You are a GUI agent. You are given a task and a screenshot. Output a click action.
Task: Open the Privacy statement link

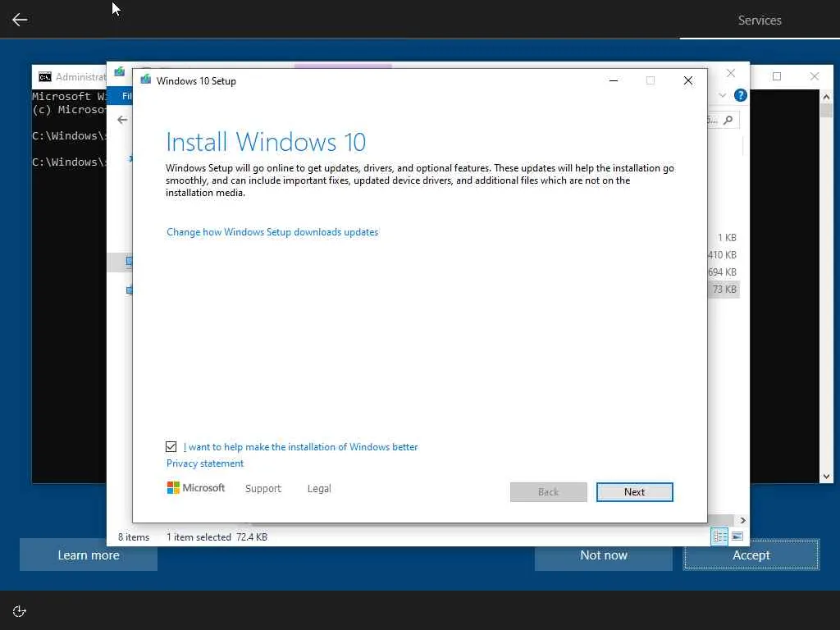(x=204, y=463)
